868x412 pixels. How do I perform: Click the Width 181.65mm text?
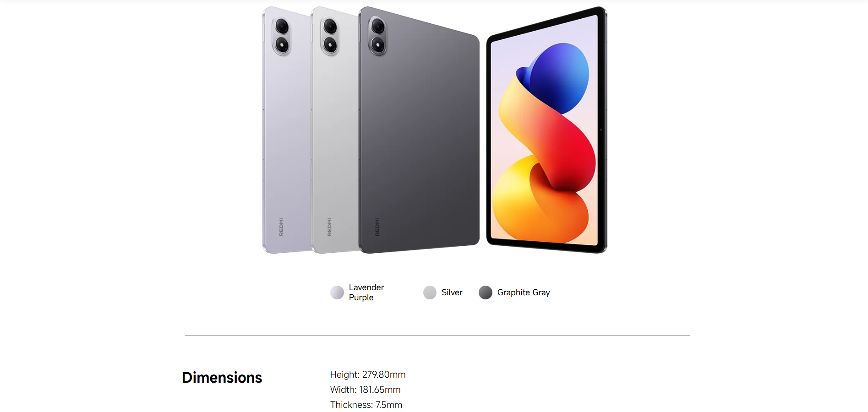366,390
